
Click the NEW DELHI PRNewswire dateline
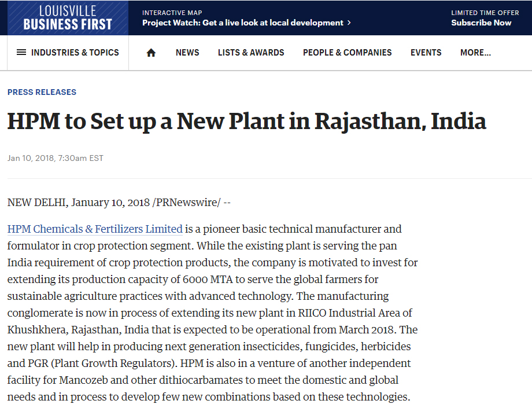(119, 203)
